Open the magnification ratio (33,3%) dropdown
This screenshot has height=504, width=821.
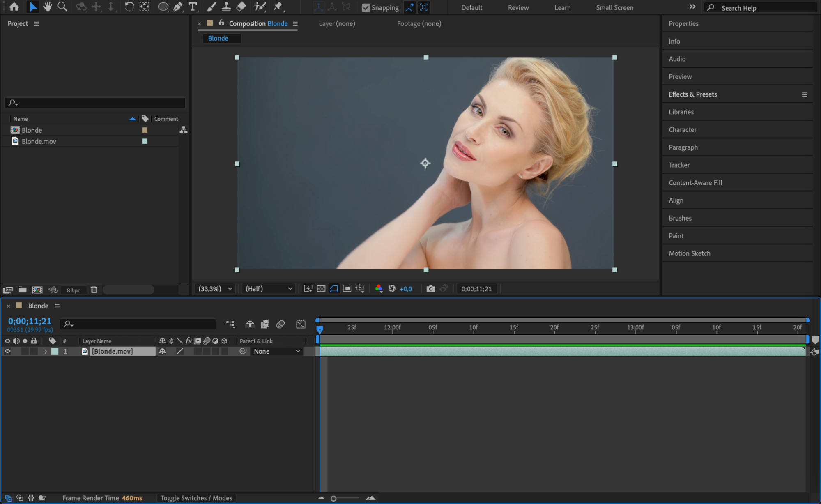[x=216, y=289]
